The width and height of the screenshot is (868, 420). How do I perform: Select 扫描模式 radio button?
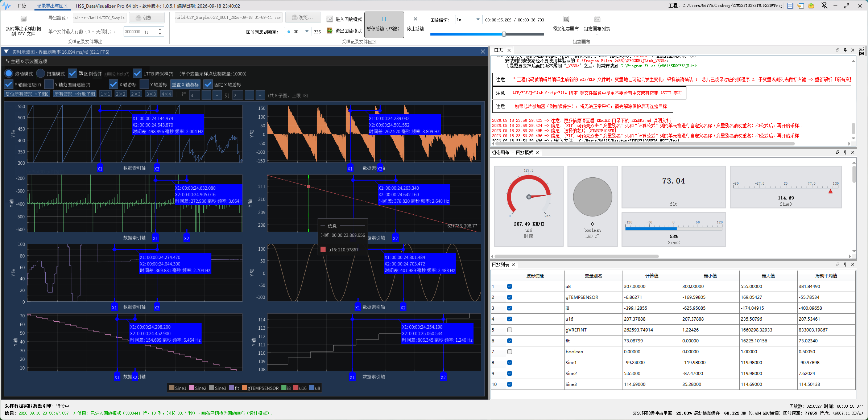[x=41, y=74]
